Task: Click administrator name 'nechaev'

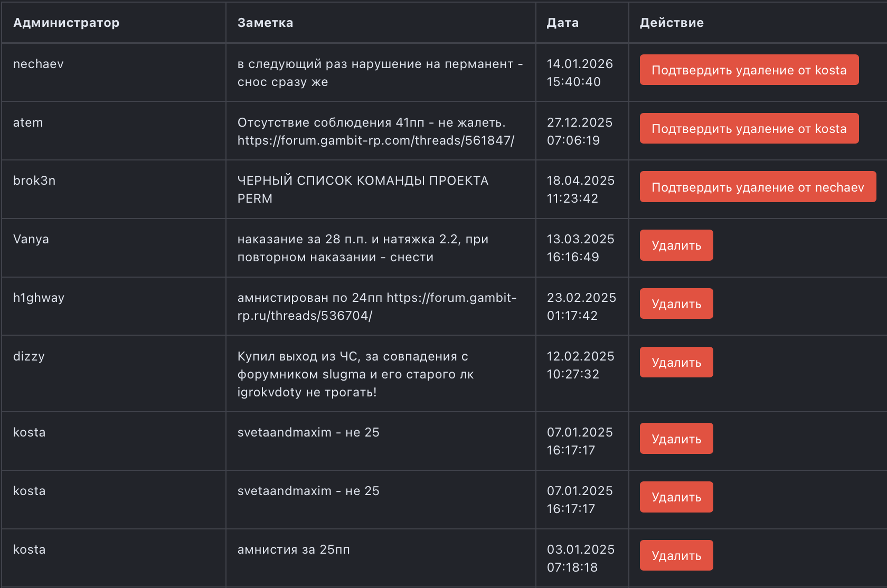Action: click(x=38, y=64)
